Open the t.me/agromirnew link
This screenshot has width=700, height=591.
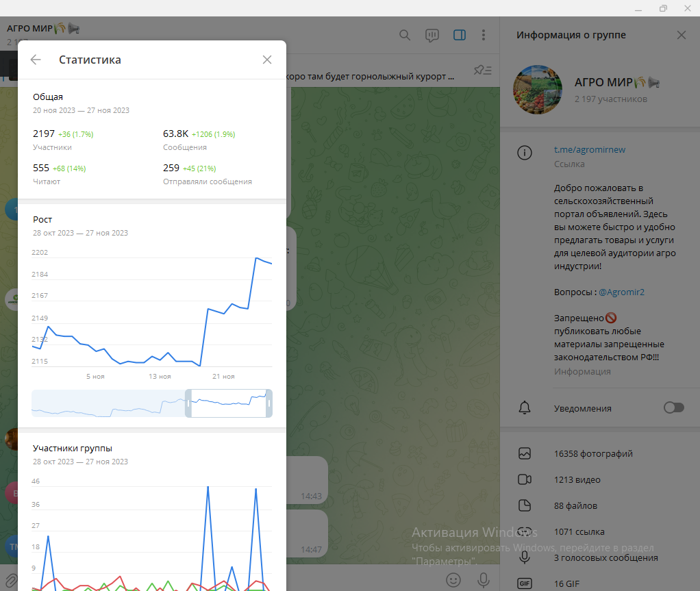[589, 149]
